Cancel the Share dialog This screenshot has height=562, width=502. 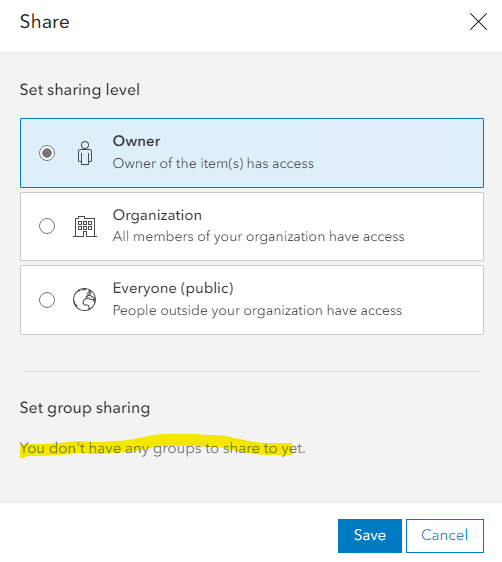pos(445,535)
